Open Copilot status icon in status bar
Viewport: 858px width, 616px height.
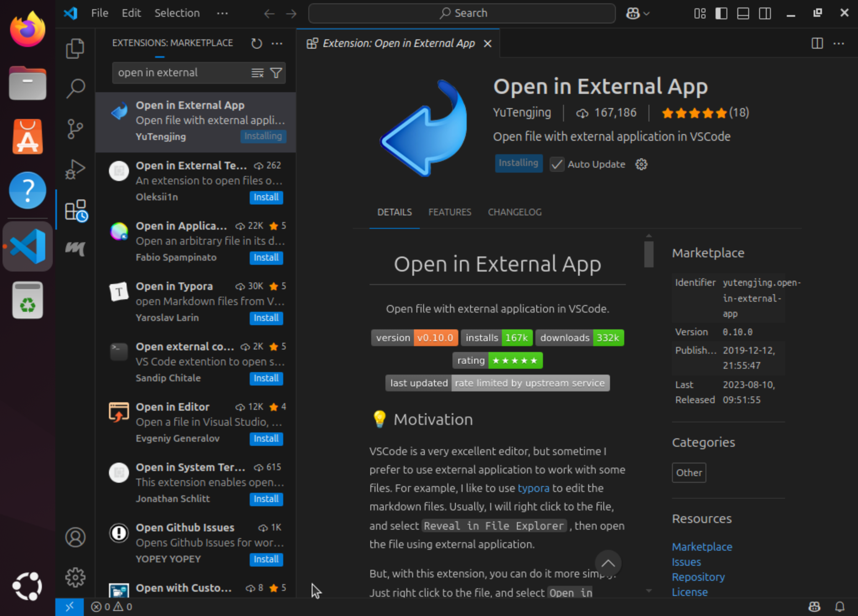[x=814, y=606]
